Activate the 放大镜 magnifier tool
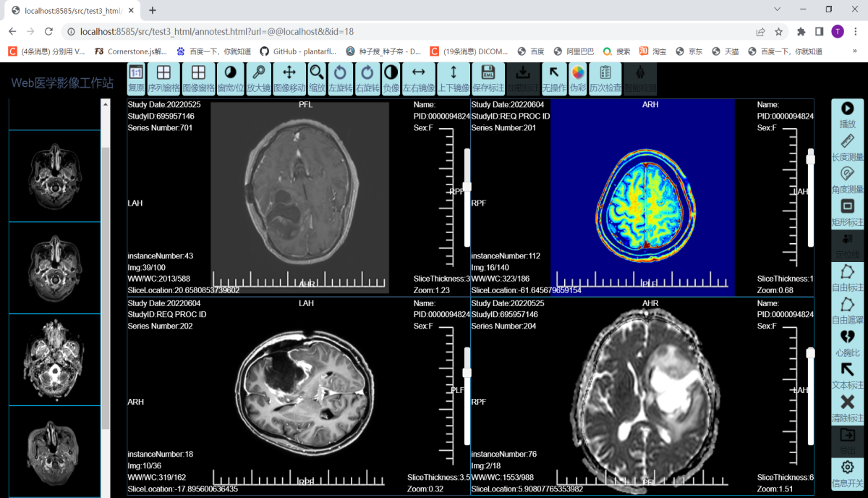 pyautogui.click(x=258, y=79)
